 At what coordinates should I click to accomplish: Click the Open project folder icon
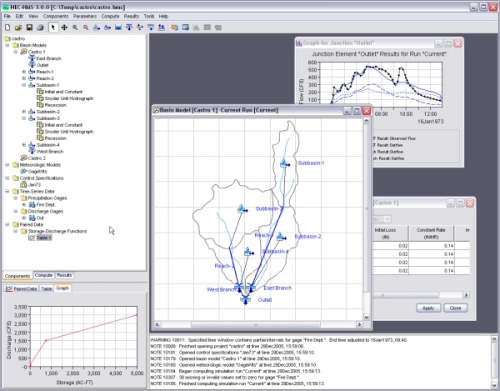pyautogui.click(x=18, y=27)
